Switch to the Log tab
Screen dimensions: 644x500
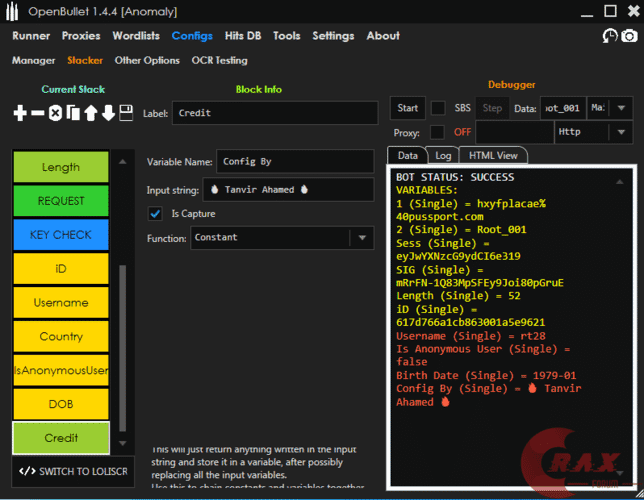click(x=442, y=156)
